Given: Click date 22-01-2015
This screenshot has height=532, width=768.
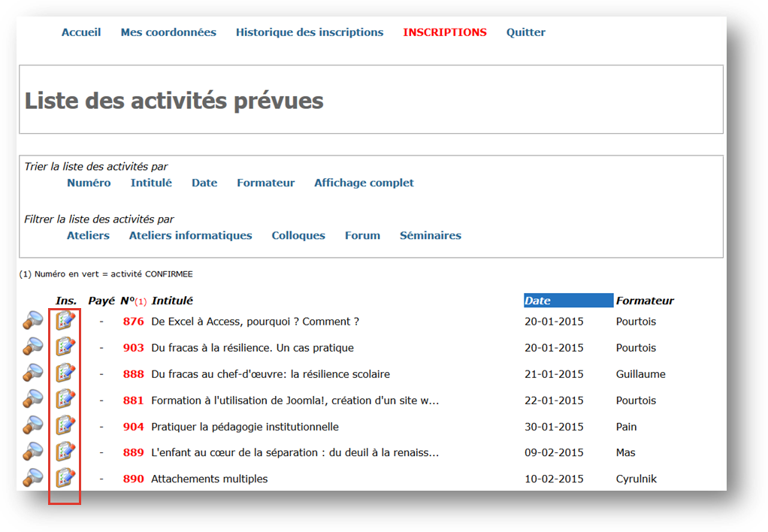Looking at the screenshot, I should pos(554,401).
